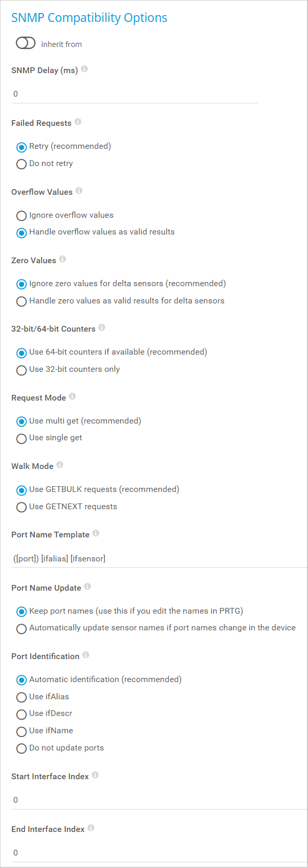The width and height of the screenshot is (308, 868).
Task: Click the info icon beside Overflow Values
Action: point(79,191)
